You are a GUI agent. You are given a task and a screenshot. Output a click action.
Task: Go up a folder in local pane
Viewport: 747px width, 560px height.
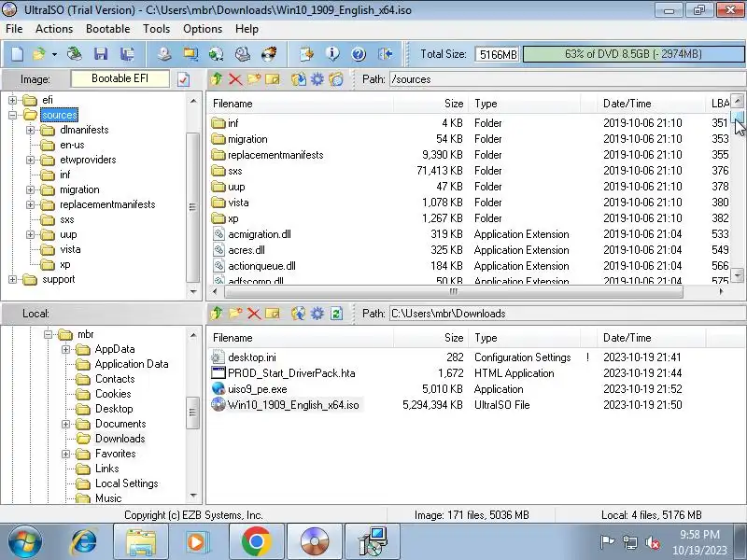217,314
